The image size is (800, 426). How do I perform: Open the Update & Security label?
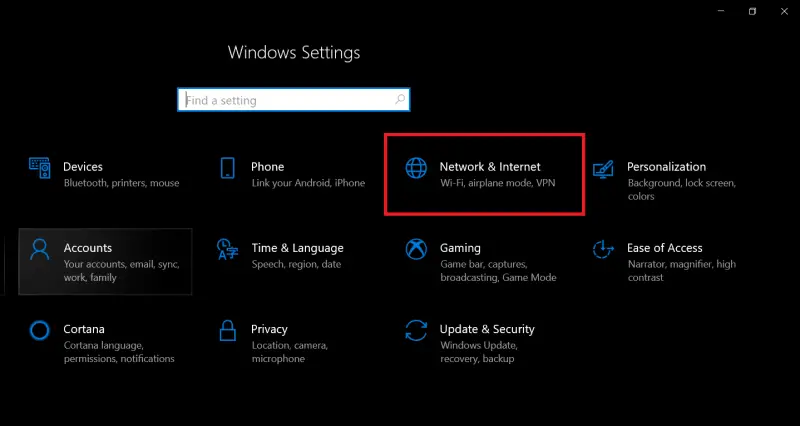click(x=487, y=329)
